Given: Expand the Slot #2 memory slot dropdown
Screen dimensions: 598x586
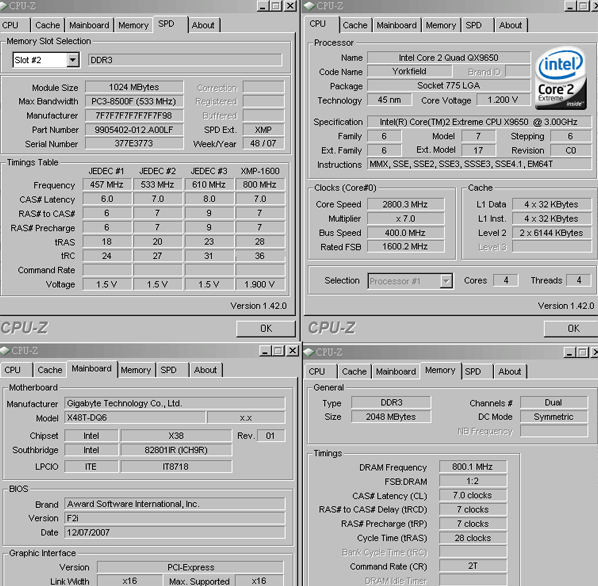Looking at the screenshot, I should [x=72, y=60].
